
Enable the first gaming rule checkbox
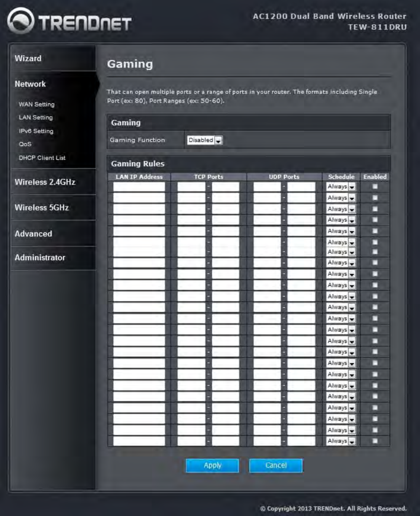point(375,187)
